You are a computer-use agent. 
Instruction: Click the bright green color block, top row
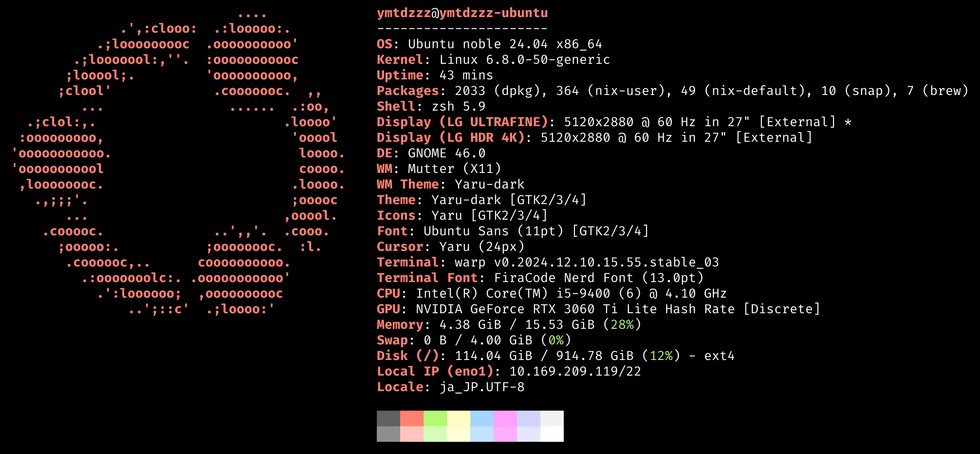(x=435, y=418)
